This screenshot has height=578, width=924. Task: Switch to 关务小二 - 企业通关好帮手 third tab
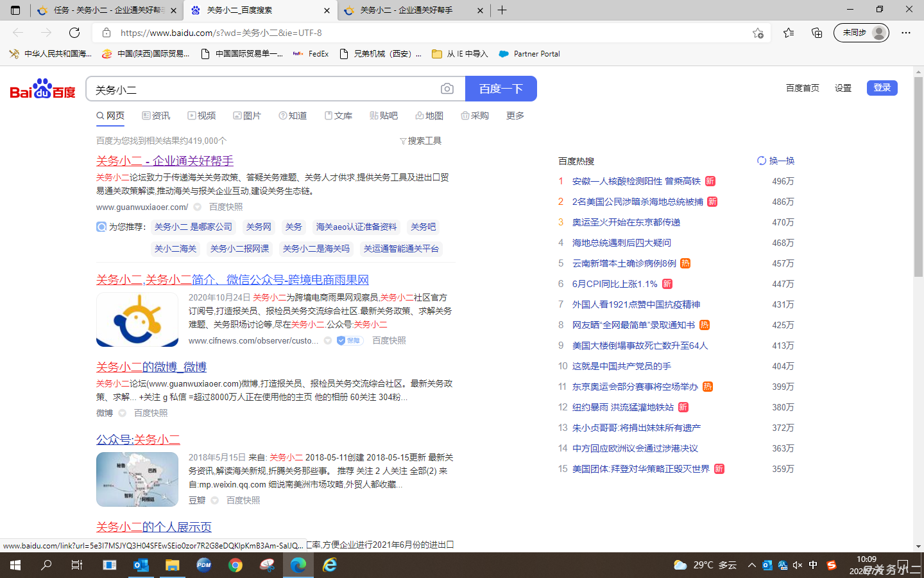coord(413,10)
